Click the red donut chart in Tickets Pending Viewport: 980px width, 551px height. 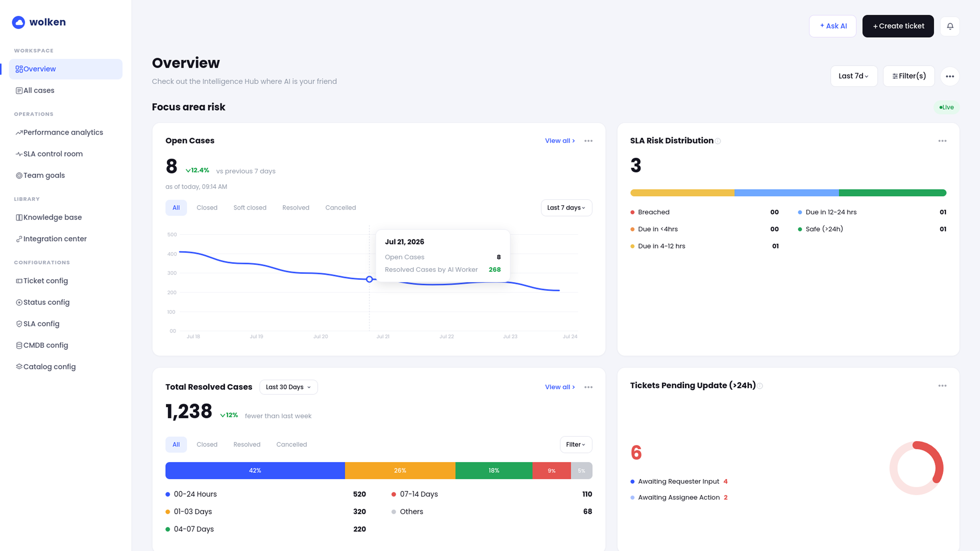(x=916, y=468)
